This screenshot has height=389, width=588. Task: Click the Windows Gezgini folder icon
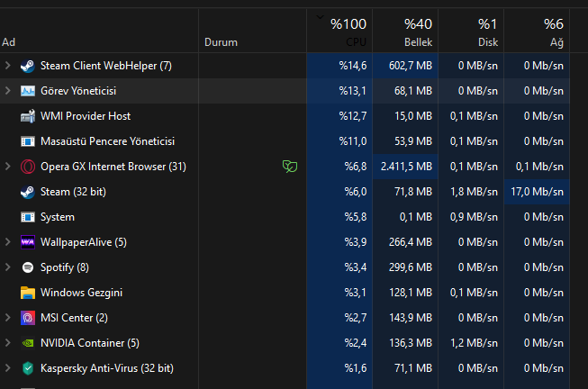coord(28,293)
